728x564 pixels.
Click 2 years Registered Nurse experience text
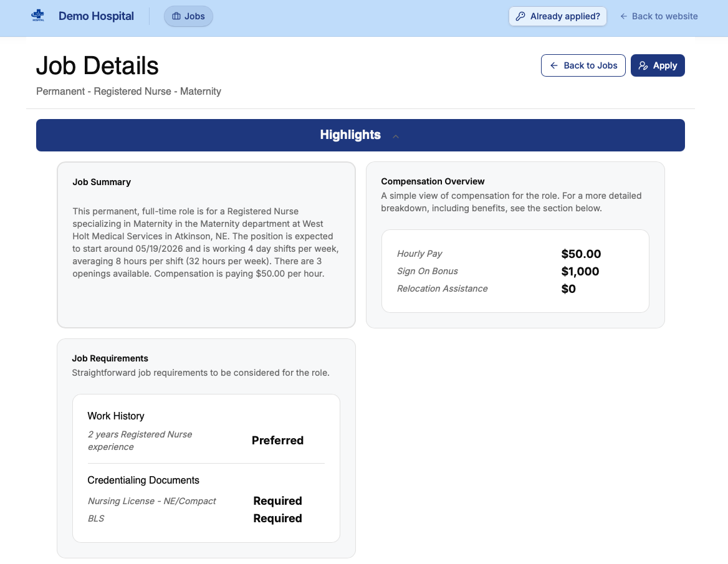[x=140, y=441]
